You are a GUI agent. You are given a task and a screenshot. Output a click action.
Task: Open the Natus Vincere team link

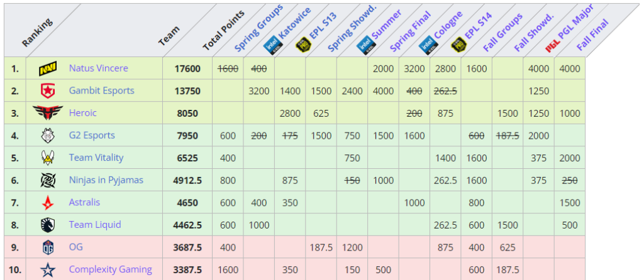pyautogui.click(x=98, y=68)
